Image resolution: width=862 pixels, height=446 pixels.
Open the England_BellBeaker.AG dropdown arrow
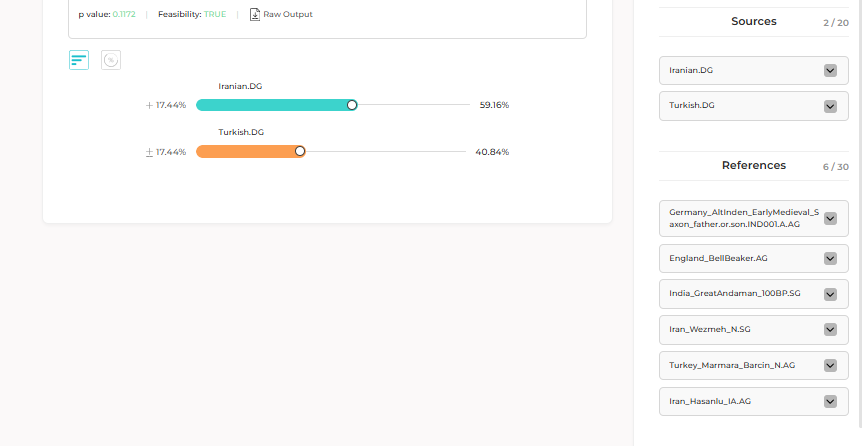(829, 258)
